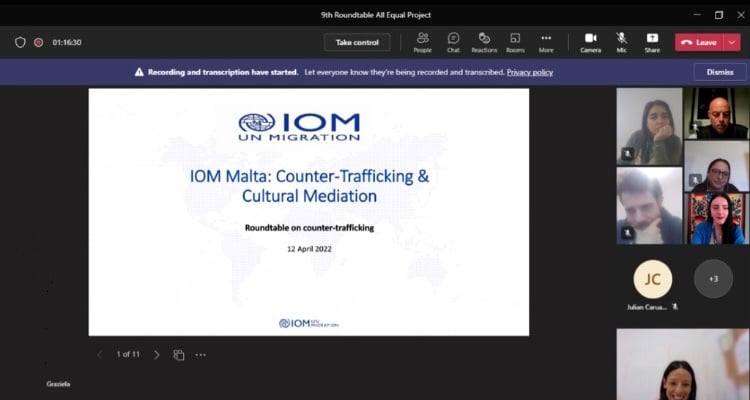Click the Leave call button
The image size is (750, 400).
click(699, 42)
